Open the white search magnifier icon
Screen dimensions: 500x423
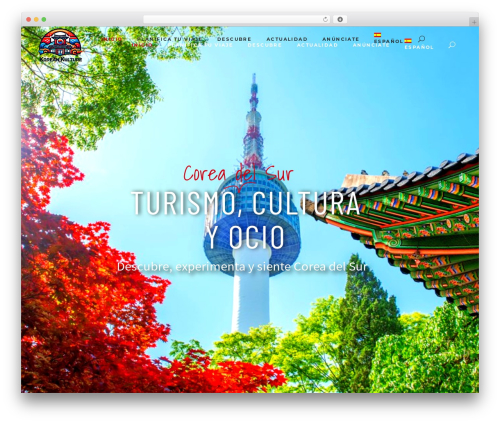click(452, 45)
